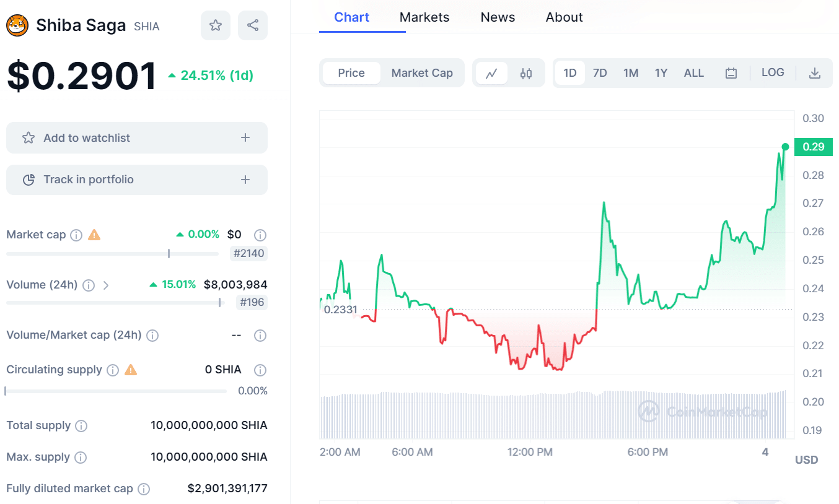Viewport: 839px width, 504px height.
Task: Open the Markets tab
Action: pos(424,17)
